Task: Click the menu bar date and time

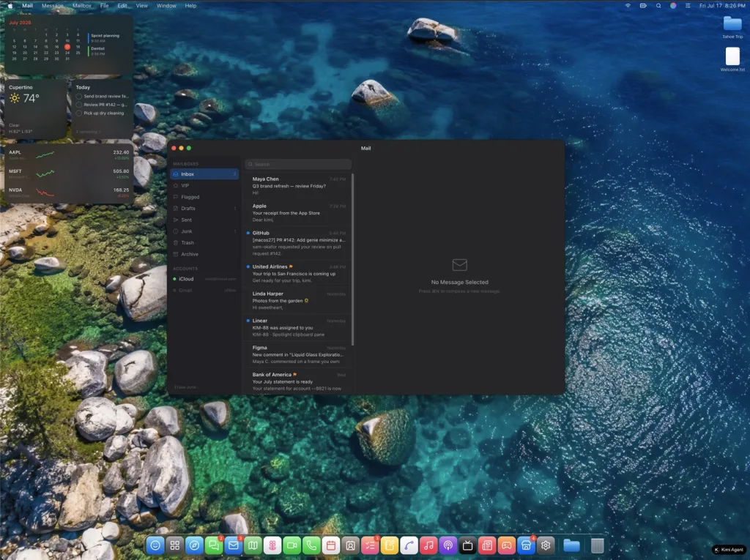Action: coord(721,6)
